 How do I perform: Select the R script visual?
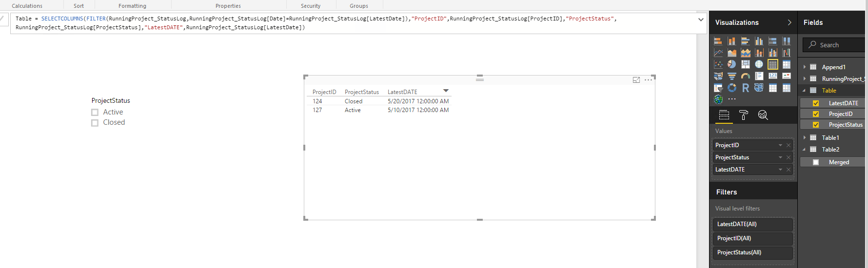tap(746, 88)
